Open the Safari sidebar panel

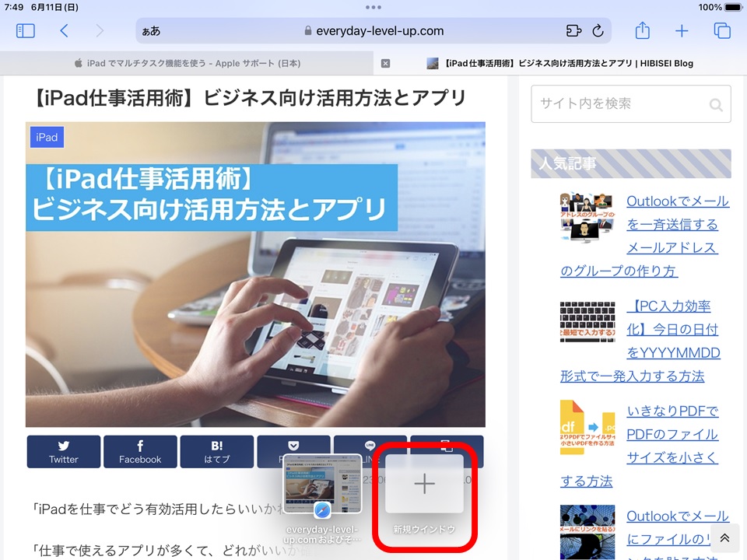[25, 31]
